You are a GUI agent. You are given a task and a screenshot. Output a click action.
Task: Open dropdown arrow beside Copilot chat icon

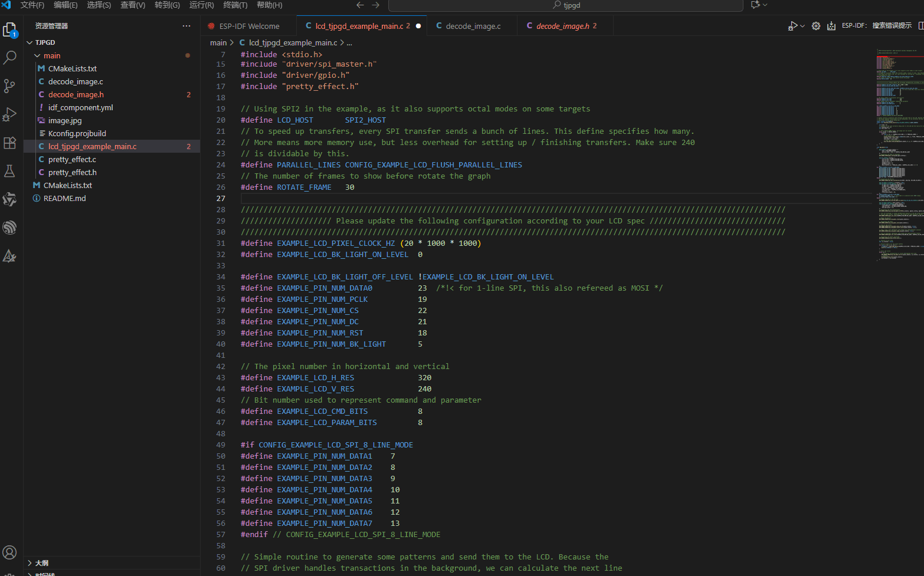pos(765,5)
